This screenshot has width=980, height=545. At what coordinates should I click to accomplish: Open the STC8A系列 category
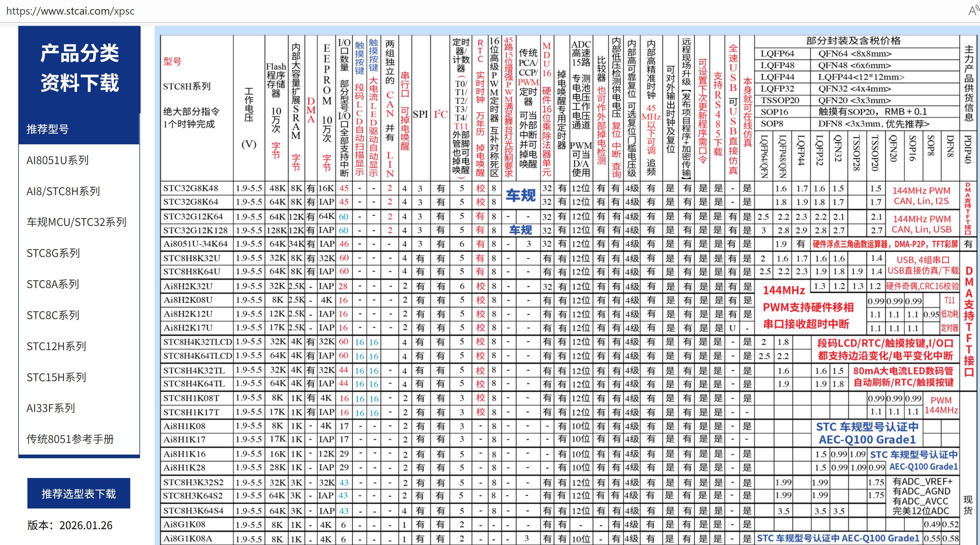pos(53,284)
